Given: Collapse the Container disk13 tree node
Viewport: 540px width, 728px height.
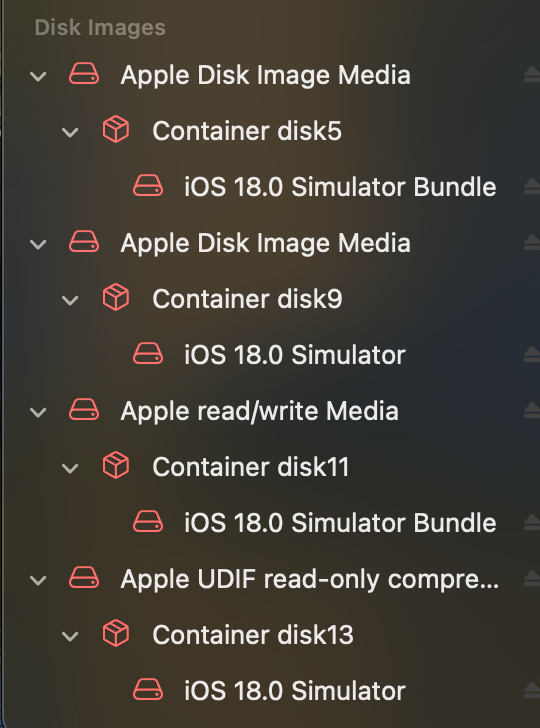Looking at the screenshot, I should [x=70, y=636].
